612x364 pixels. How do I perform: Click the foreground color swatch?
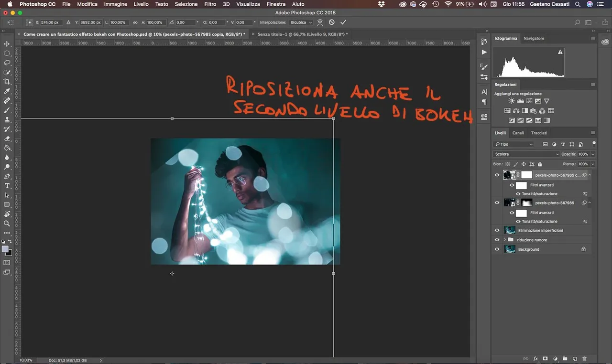tap(5, 249)
